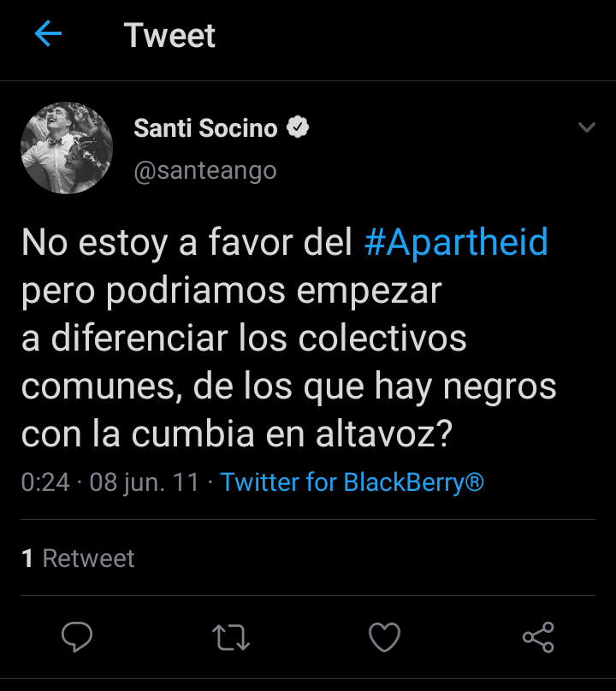Like the tweet with the heart icon
This screenshot has width=616, height=691.
pyautogui.click(x=384, y=637)
